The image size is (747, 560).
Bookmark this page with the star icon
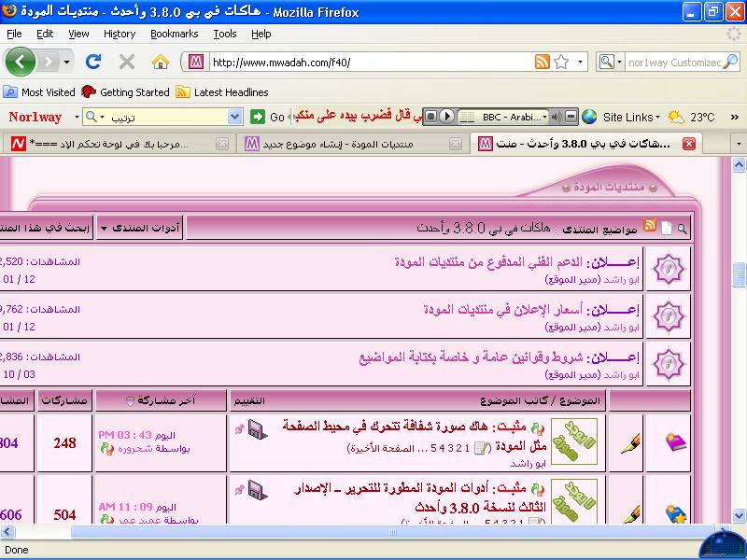click(x=561, y=62)
